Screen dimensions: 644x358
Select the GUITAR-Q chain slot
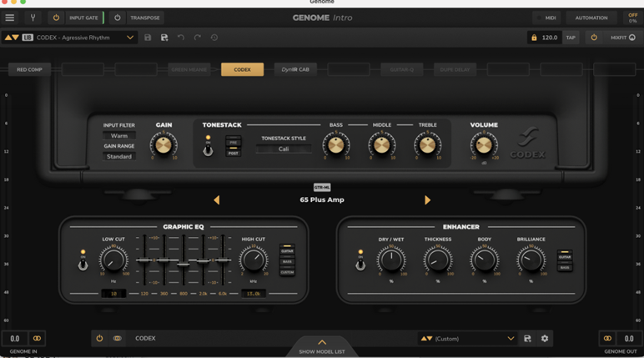coord(402,69)
